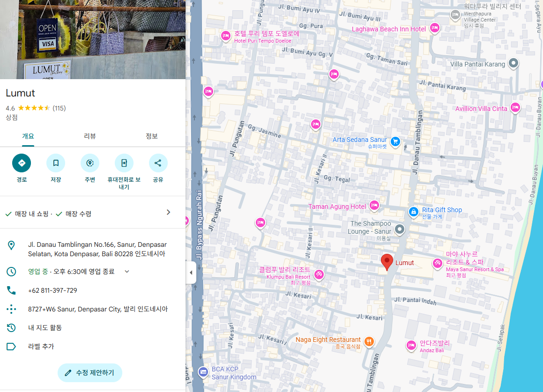Click Arta Sedana Sanur supermarket icon

(x=395, y=141)
